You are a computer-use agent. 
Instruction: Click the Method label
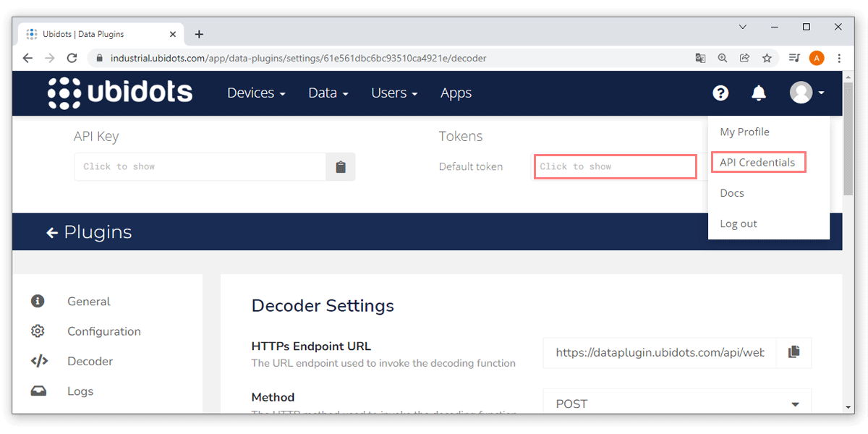(x=273, y=397)
